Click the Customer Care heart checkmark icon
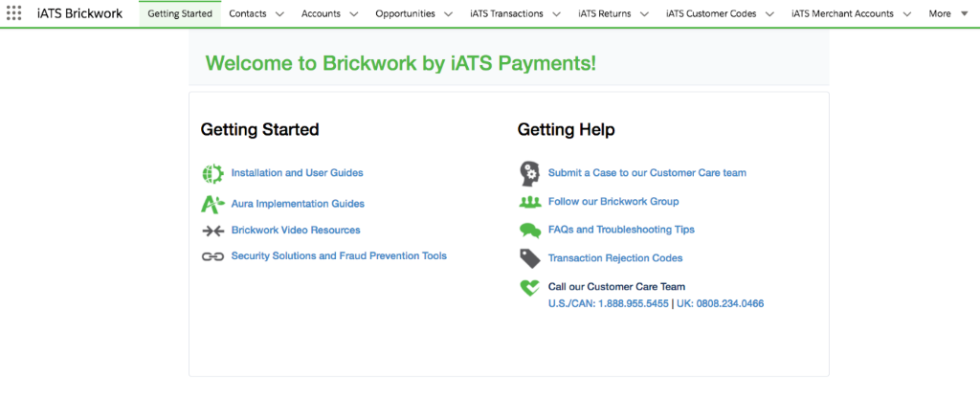This screenshot has width=980, height=397. tap(529, 287)
